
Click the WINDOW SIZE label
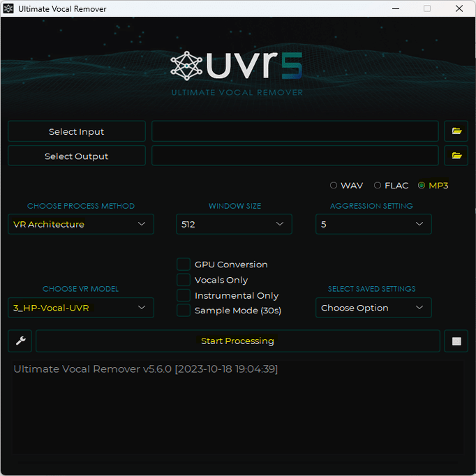(235, 206)
